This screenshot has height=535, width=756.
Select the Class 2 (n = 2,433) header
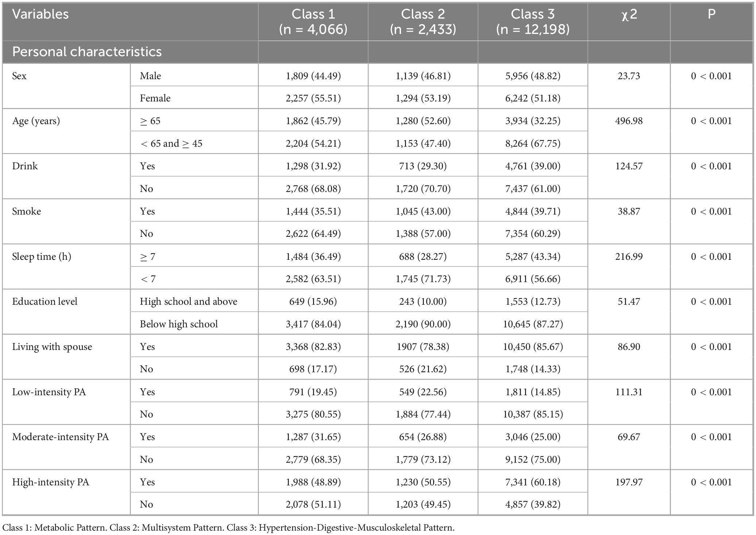(x=423, y=22)
